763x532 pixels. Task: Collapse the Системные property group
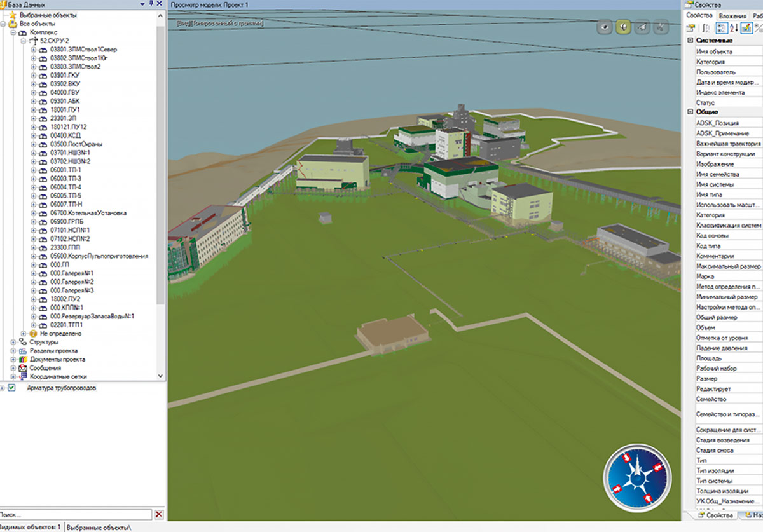(x=690, y=41)
